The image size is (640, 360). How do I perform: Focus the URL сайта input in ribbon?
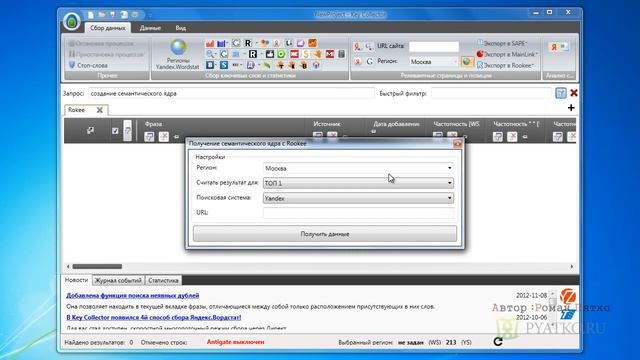434,47
